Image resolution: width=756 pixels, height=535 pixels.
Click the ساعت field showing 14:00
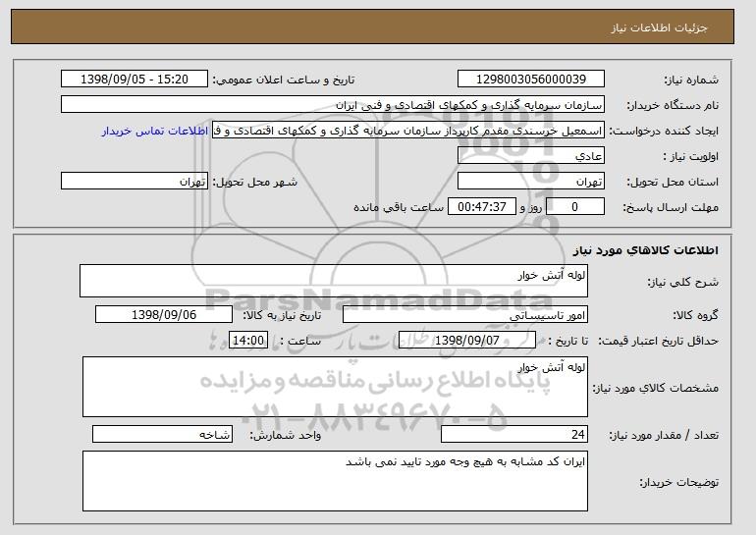[248, 341]
